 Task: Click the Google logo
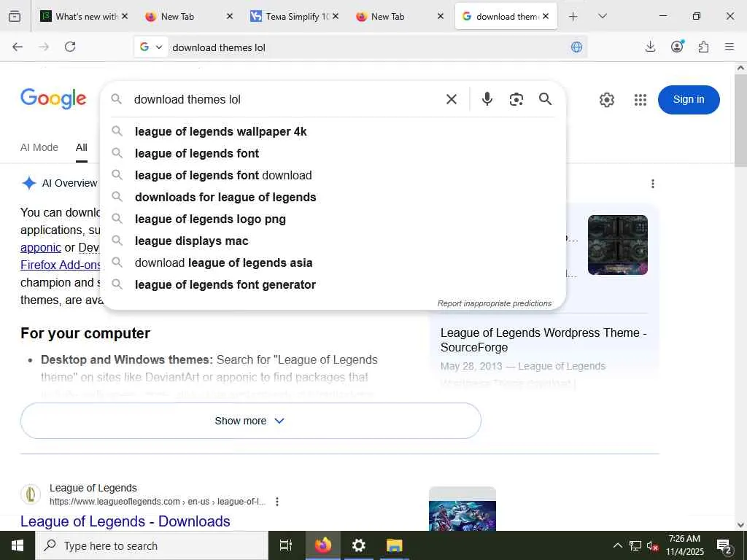53,99
